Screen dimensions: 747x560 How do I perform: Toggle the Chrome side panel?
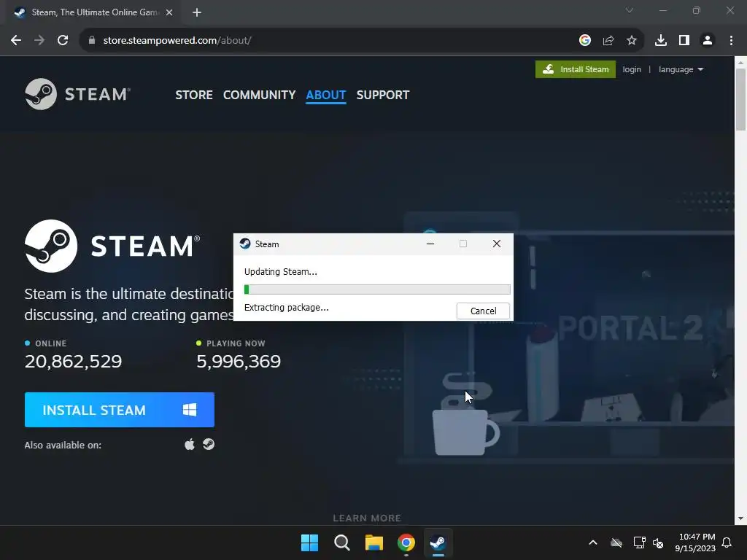pos(684,41)
